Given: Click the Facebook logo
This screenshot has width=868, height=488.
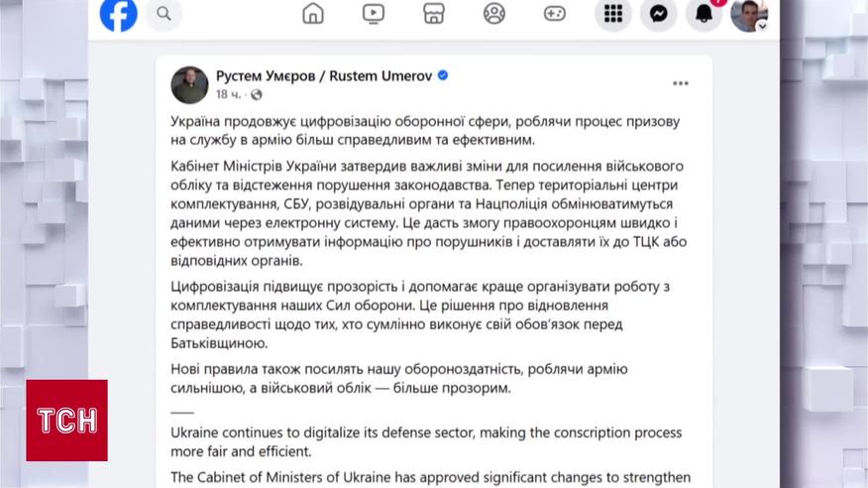Looking at the screenshot, I should coord(118,14).
